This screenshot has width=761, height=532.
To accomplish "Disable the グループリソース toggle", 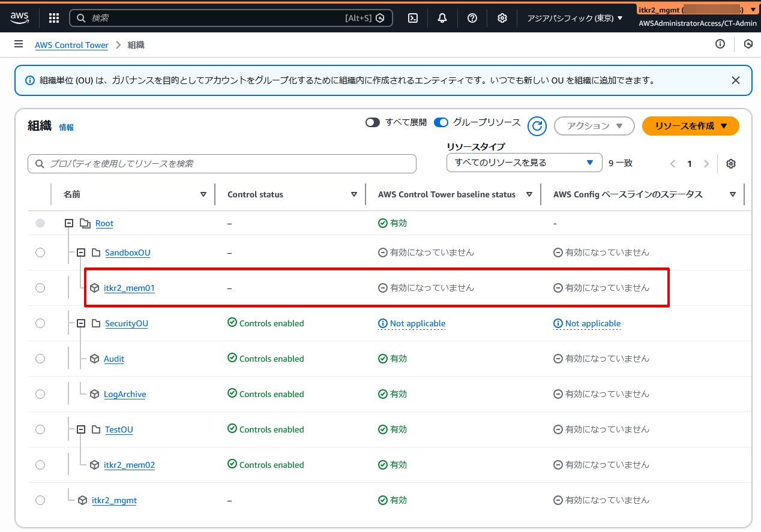I will tap(441, 122).
